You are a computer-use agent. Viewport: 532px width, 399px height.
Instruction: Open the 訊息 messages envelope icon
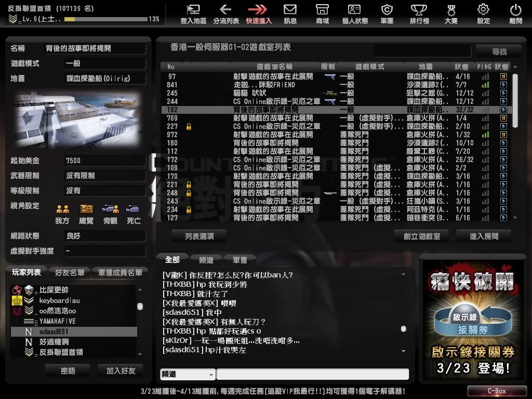(290, 10)
